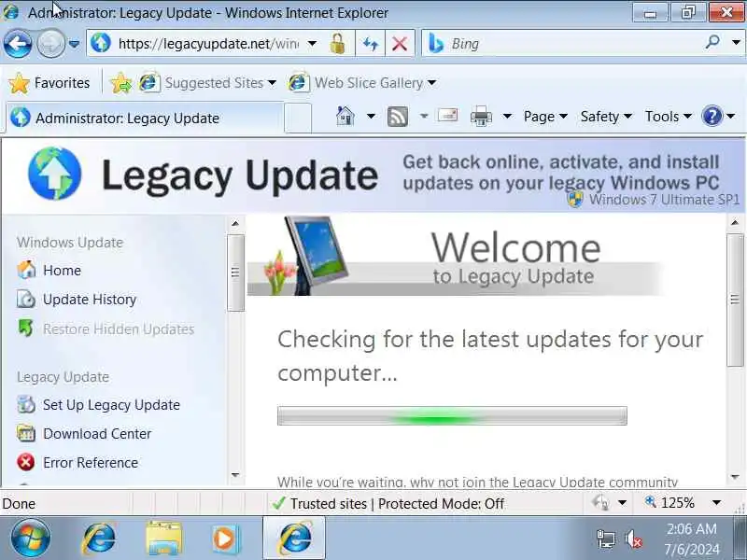Open a new blank tab

(x=298, y=119)
